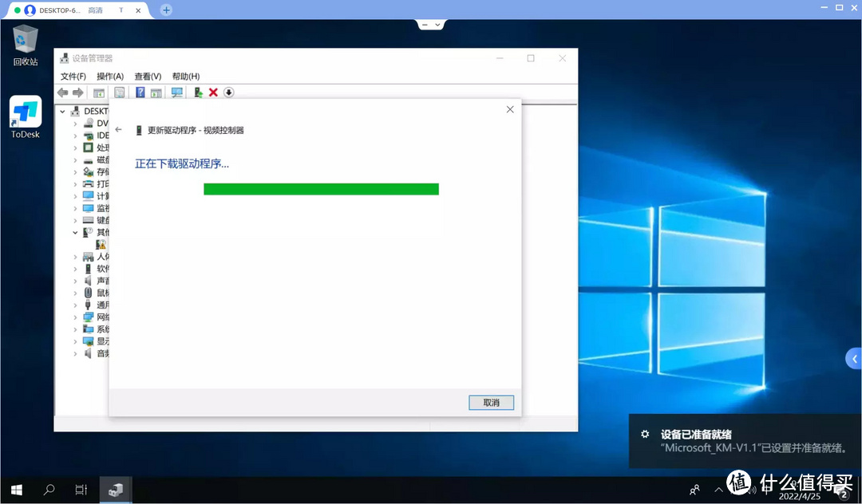Image resolution: width=862 pixels, height=504 pixels.
Task: Add a new ToDesk session tab
Action: 166,10
